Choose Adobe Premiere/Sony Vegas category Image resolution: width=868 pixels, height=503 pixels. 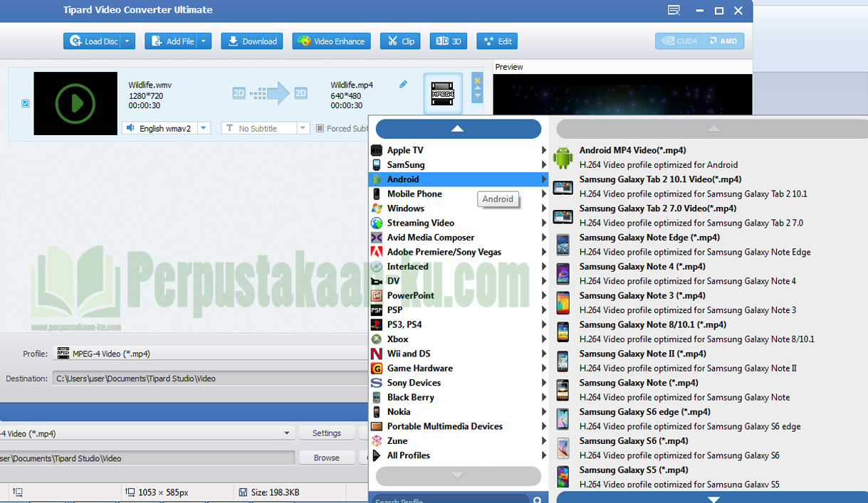[459, 252]
